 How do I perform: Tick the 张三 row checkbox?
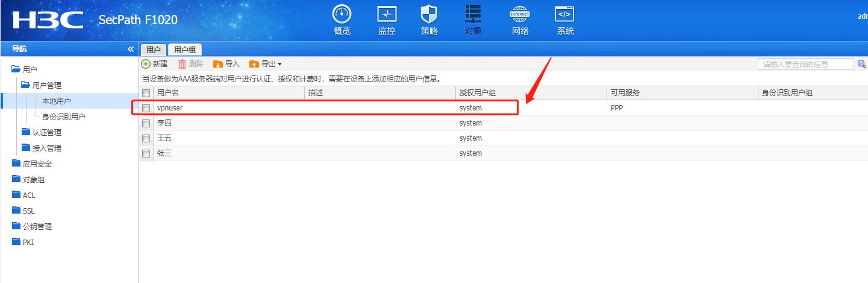point(146,153)
